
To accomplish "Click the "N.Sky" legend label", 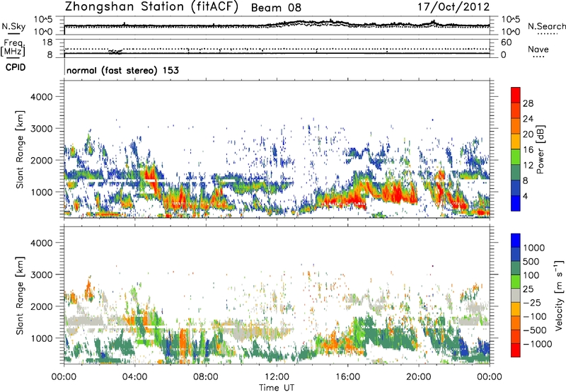I will [x=13, y=26].
